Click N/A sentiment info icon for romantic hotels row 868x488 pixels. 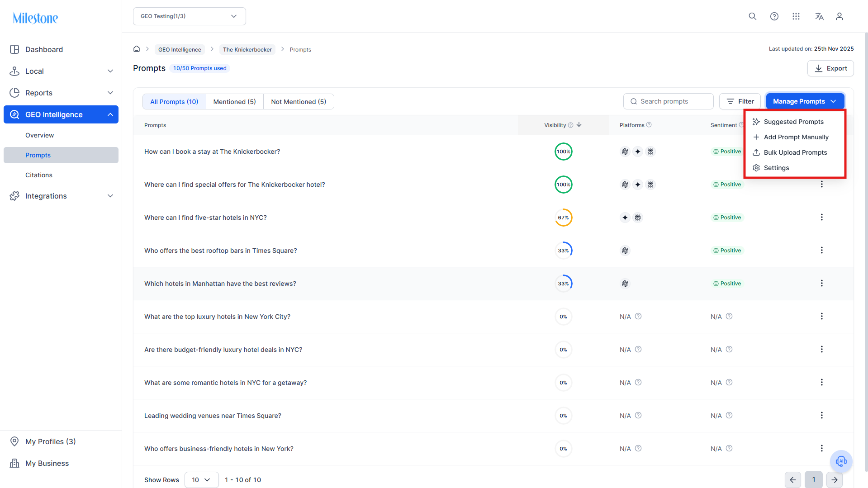click(x=729, y=382)
